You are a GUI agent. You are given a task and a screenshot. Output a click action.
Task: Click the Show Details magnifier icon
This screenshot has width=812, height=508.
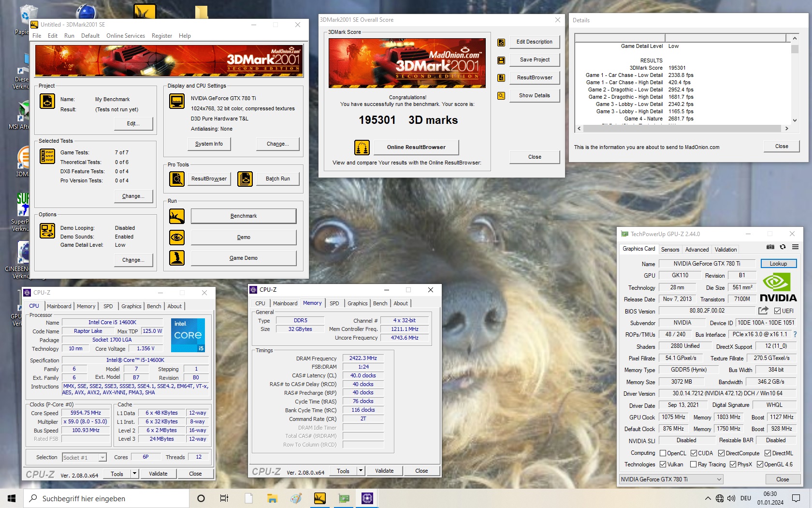(501, 96)
